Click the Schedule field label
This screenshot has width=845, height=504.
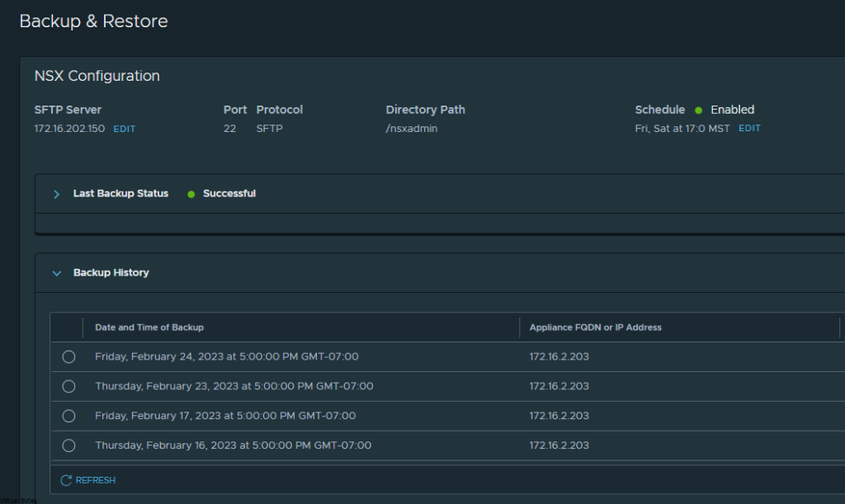pyautogui.click(x=659, y=110)
